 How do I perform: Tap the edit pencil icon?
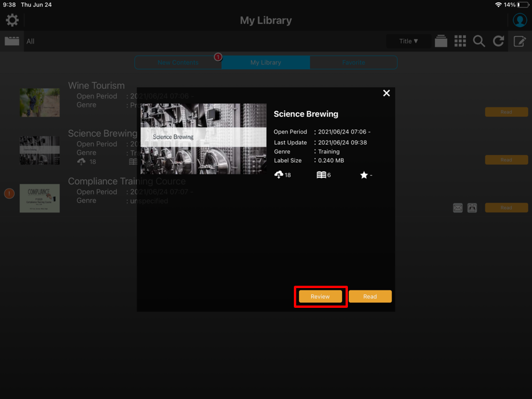tap(519, 41)
